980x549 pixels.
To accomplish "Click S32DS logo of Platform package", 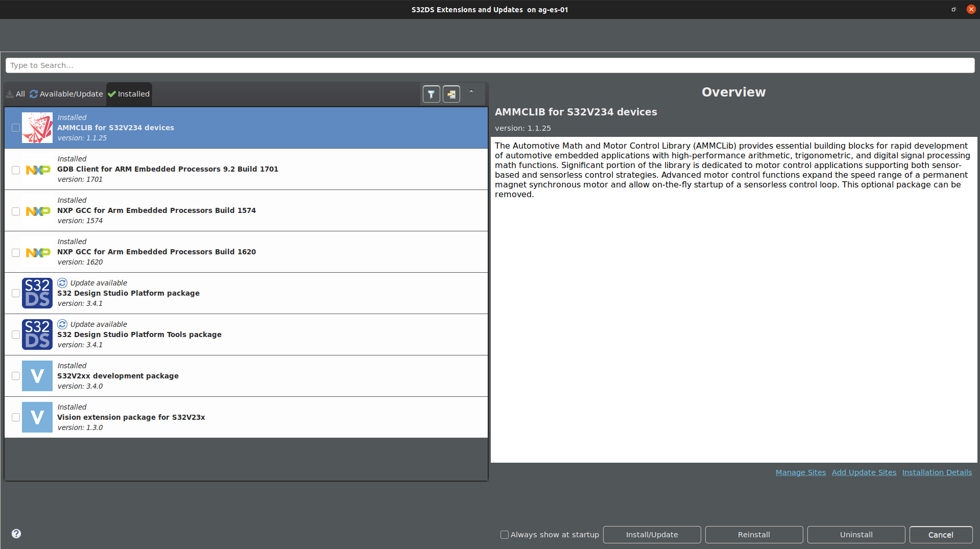I will click(x=37, y=293).
